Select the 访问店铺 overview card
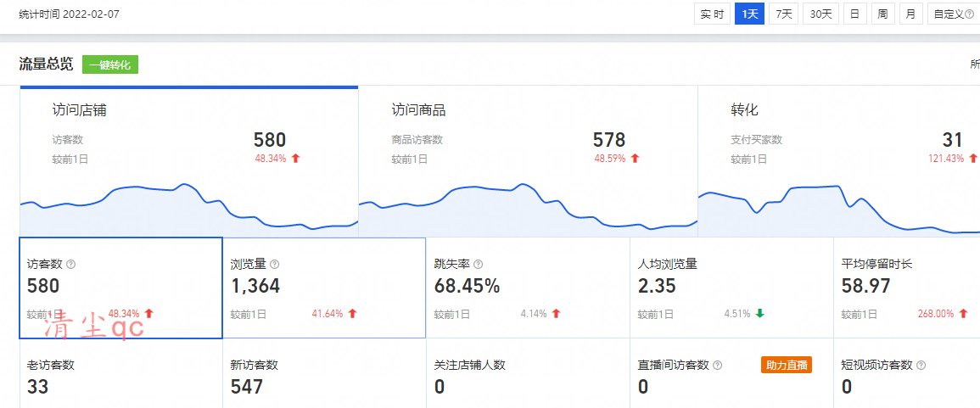Viewport: 980px width, 408px height. 188,161
